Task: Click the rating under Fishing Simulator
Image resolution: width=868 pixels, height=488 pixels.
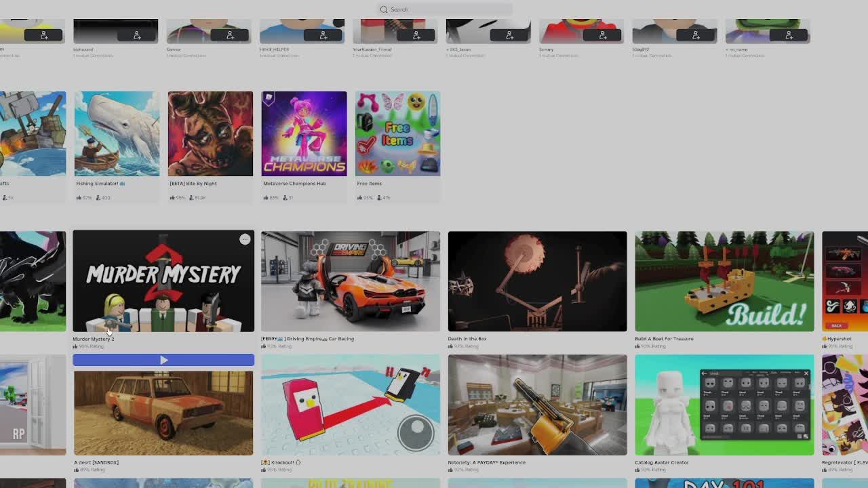Action: coord(85,198)
